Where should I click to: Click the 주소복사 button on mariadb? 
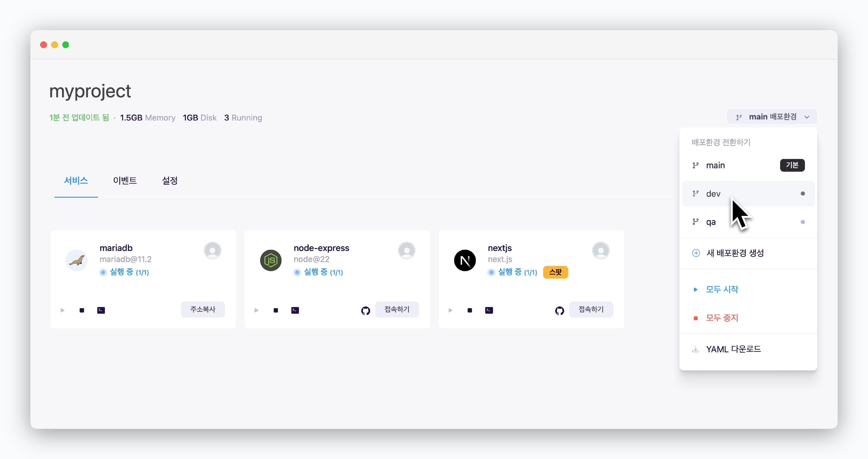click(203, 309)
